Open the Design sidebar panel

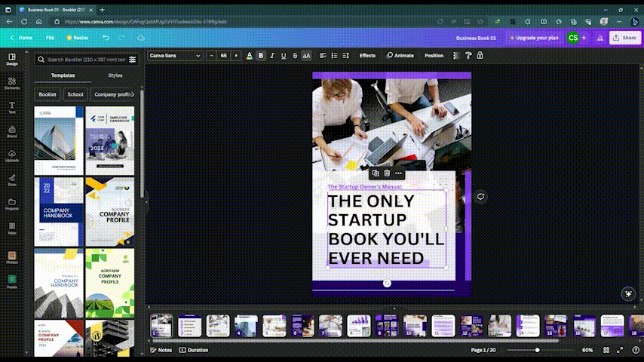[x=12, y=59]
